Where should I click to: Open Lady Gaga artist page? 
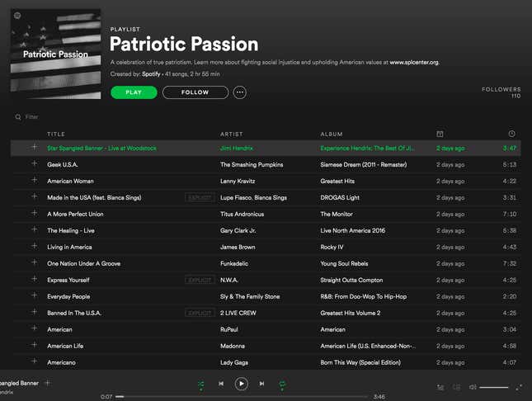click(234, 362)
